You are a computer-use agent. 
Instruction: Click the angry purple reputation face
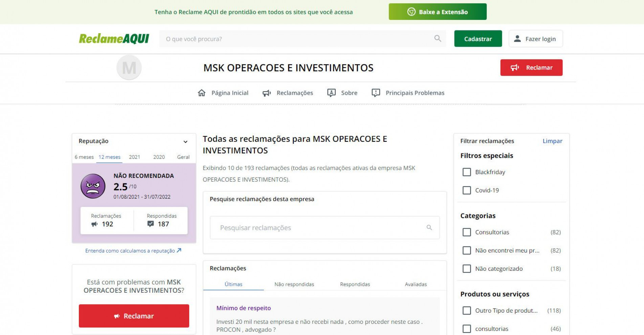coord(94,185)
